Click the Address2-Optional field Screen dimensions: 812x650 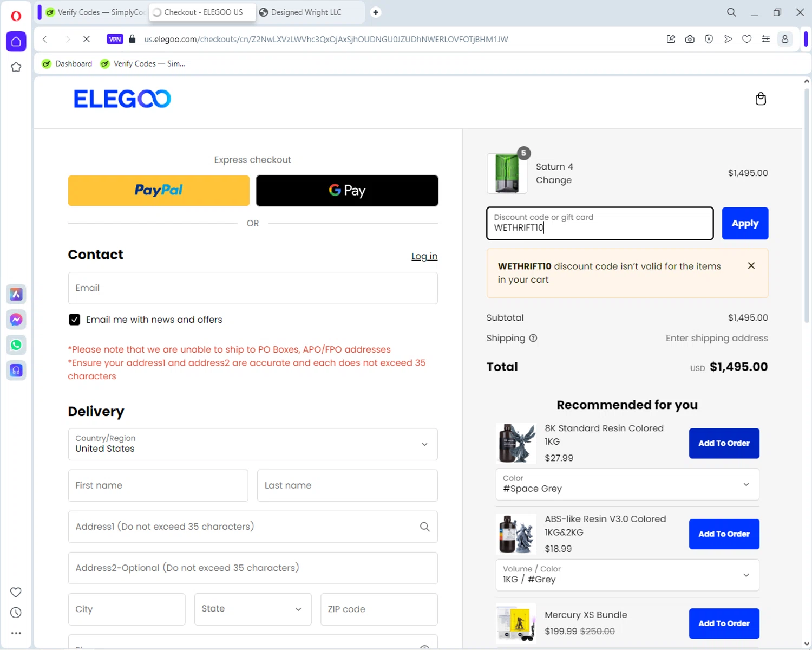253,568
